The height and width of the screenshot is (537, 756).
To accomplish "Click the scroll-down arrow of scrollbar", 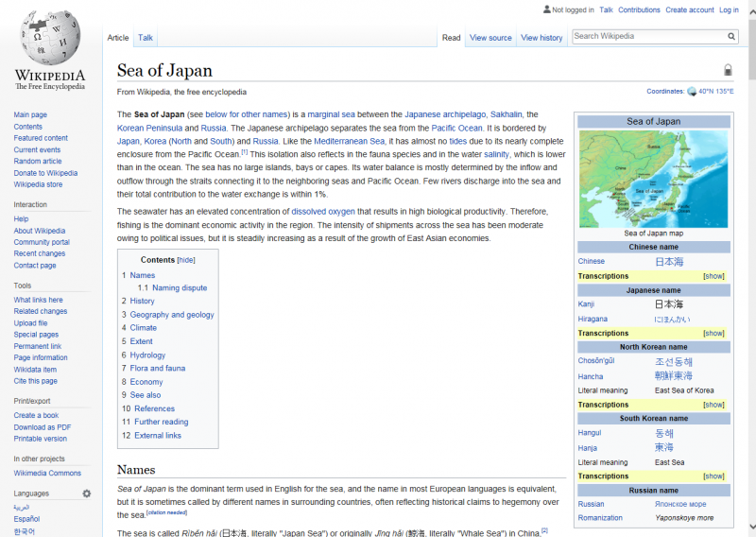I will click(752, 527).
